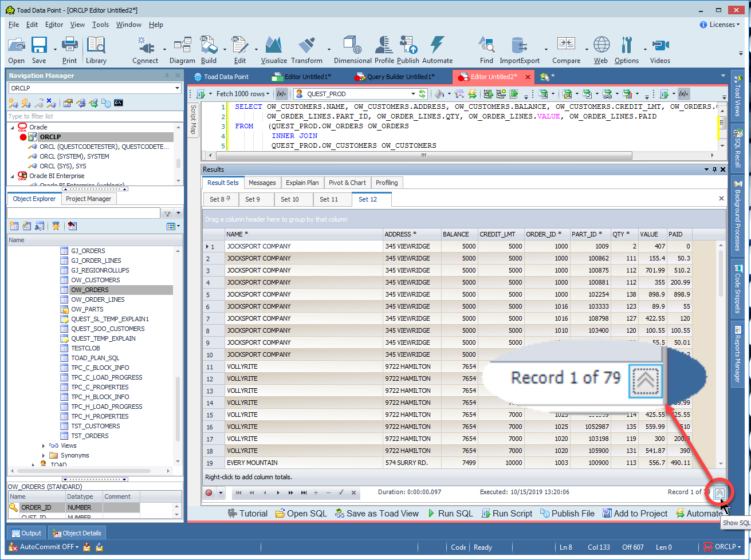
Task: Click the Profile toolbar icon
Action: coord(384,50)
